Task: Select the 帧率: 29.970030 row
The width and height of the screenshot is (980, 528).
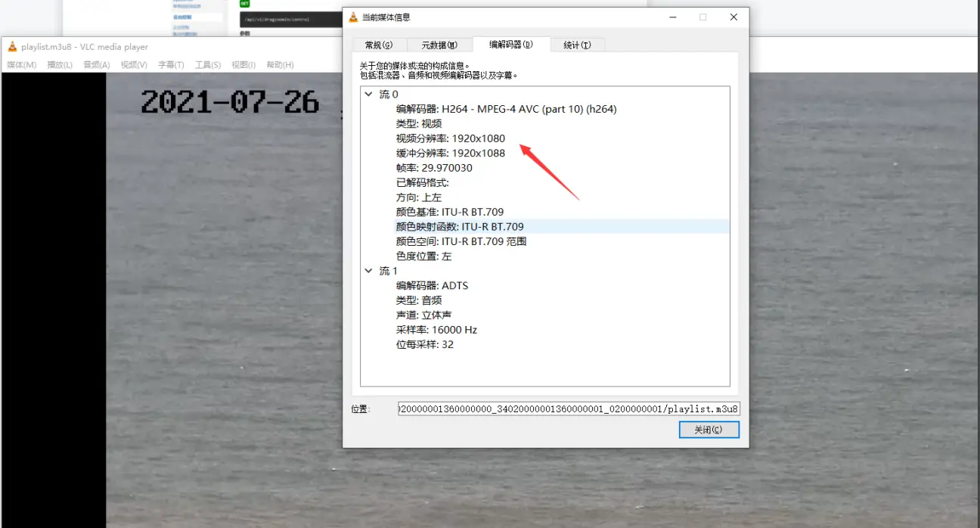Action: (x=434, y=168)
